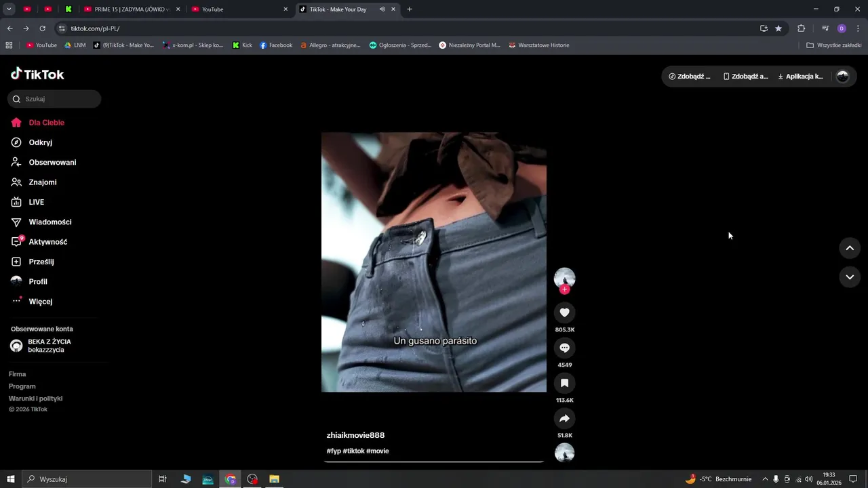Viewport: 868px width, 488px height.
Task: Like the video with the heart icon
Action: (x=564, y=312)
